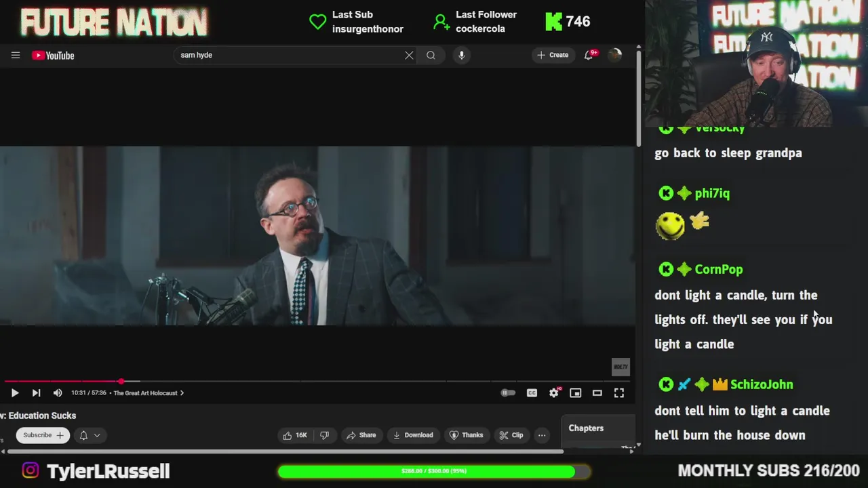Seek on the red video progress bar
Image resolution: width=868 pixels, height=488 pixels.
click(317, 382)
